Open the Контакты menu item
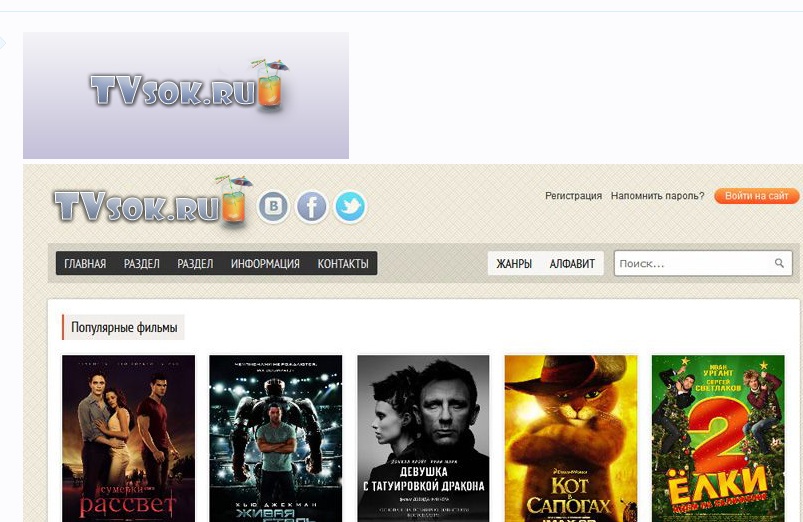Screen dimensions: 803x522 [x=343, y=263]
